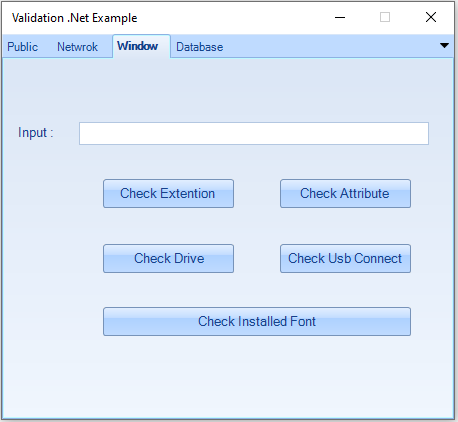The image size is (458, 422).
Task: Open the Netwrok tab
Action: [x=77, y=47]
